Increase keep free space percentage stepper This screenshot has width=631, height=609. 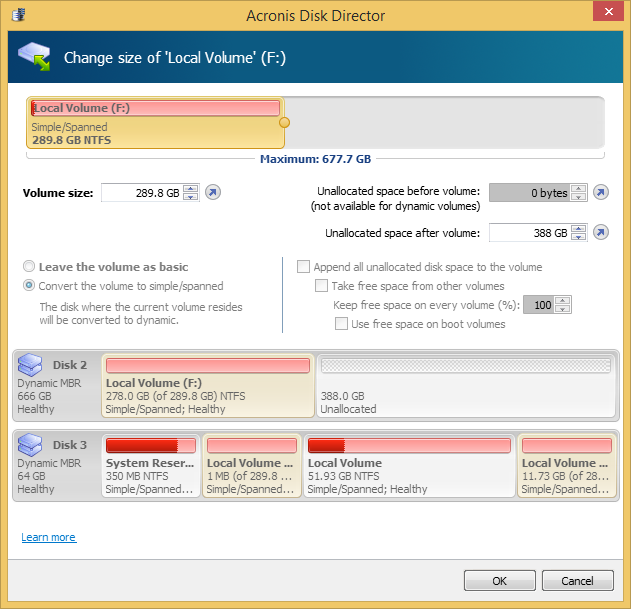[563, 301]
